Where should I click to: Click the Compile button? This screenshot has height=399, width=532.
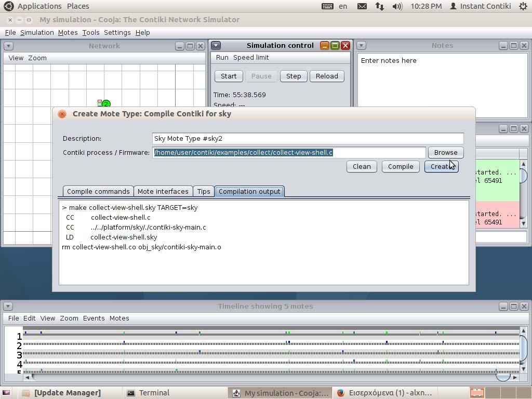401,167
